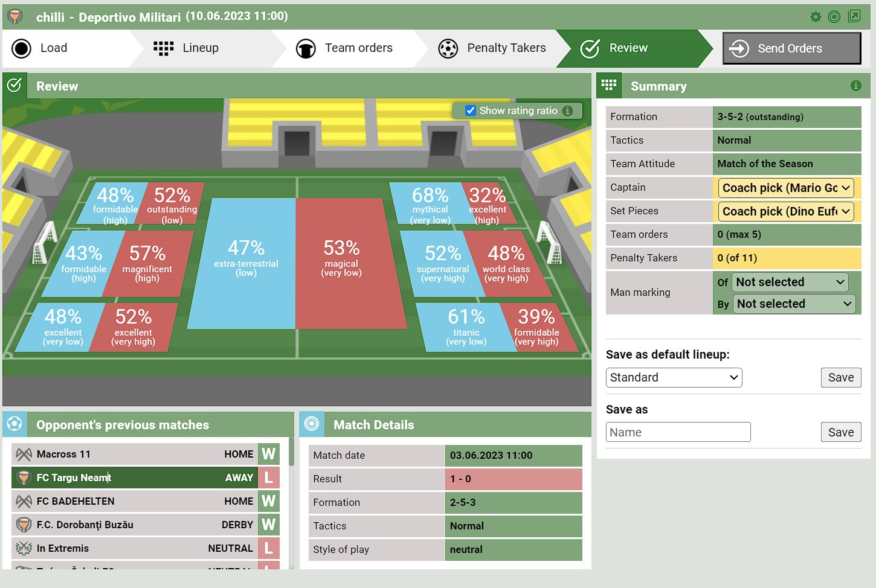This screenshot has height=588, width=876.
Task: Open settings gear icon in title bar
Action: click(816, 17)
